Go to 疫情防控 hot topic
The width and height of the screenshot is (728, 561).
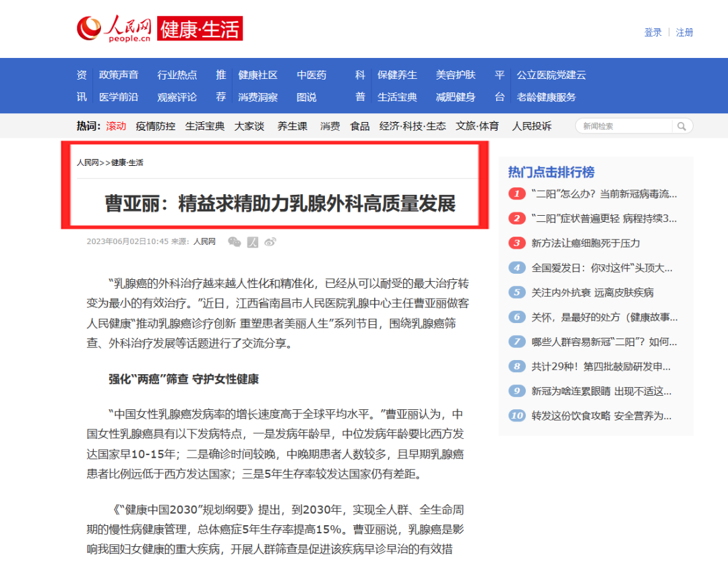pyautogui.click(x=155, y=126)
